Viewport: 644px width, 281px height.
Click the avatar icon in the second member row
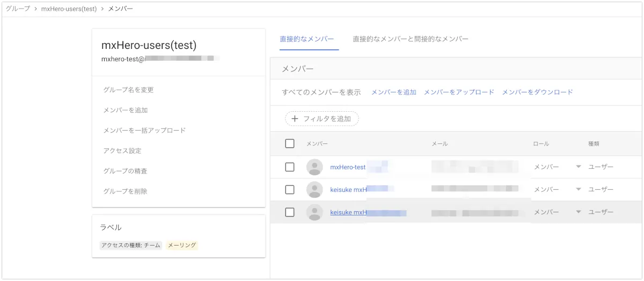click(314, 190)
